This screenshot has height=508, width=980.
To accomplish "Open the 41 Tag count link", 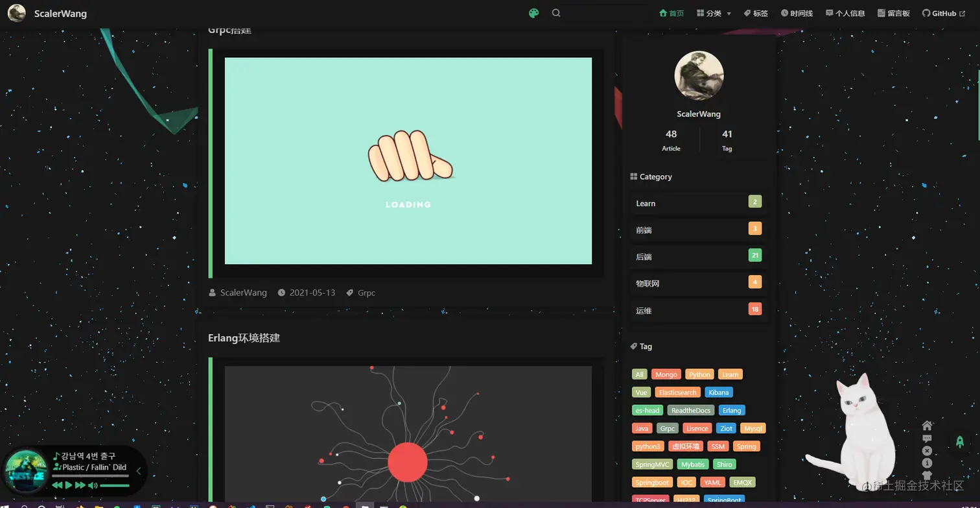I will [x=727, y=139].
